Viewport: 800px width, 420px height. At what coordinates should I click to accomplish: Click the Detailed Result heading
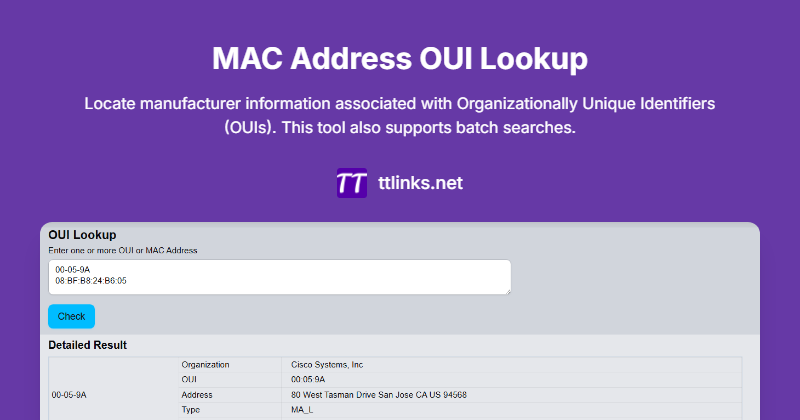tap(88, 345)
